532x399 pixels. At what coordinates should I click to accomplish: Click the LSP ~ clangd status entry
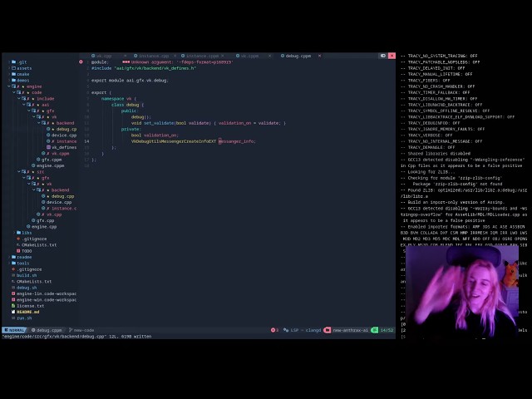click(303, 330)
